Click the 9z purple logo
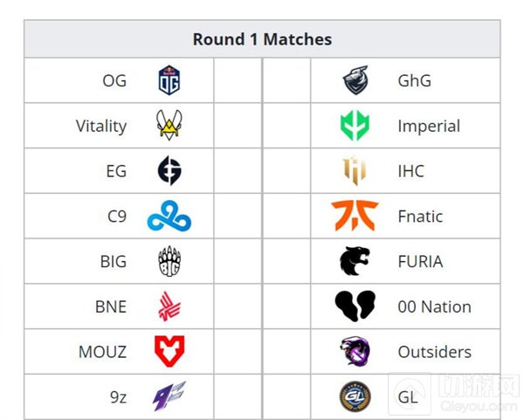524x420 pixels. pyautogui.click(x=169, y=396)
